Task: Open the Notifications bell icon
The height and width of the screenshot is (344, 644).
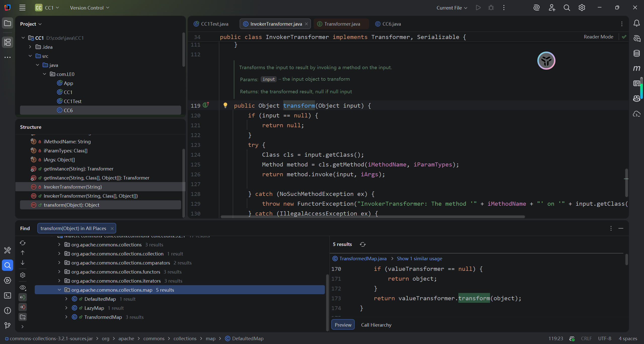Action: pos(636,23)
